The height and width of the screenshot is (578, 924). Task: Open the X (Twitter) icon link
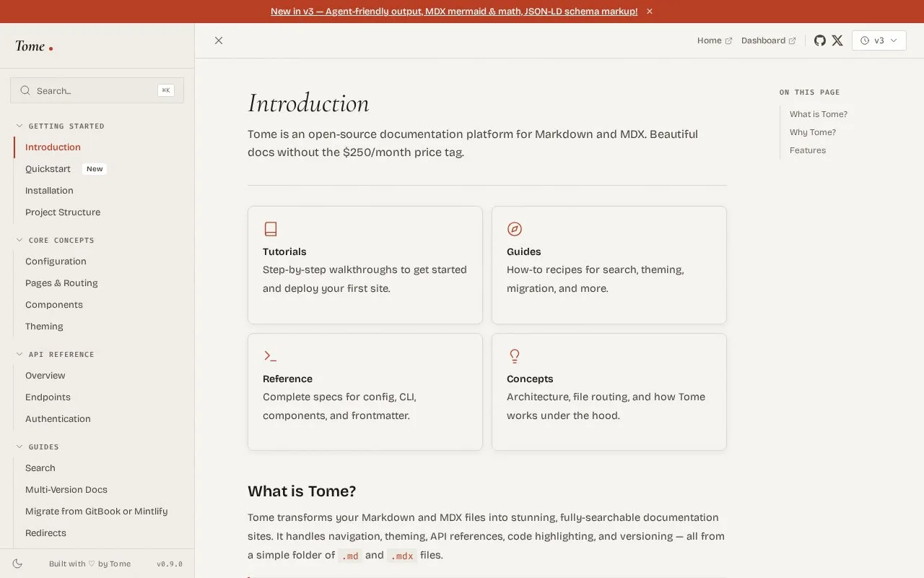pos(837,40)
